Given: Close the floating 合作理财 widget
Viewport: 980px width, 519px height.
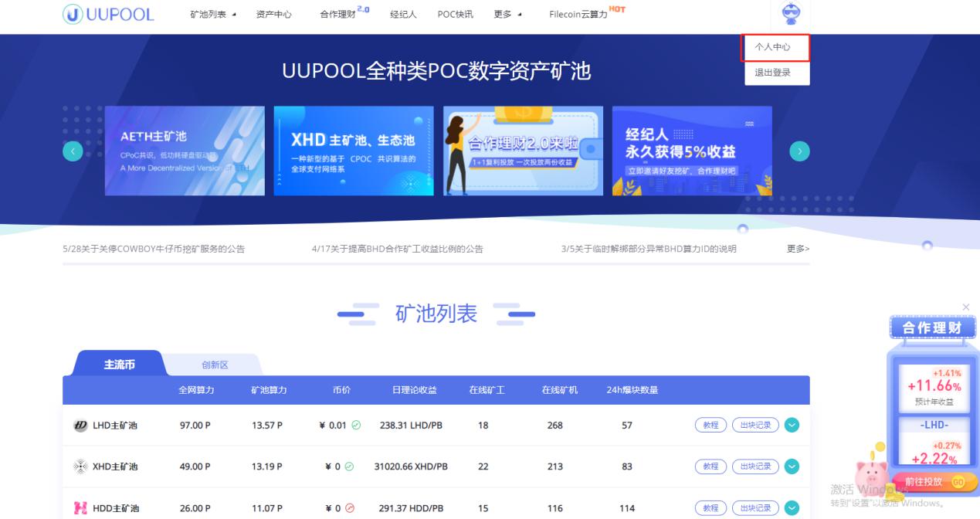Looking at the screenshot, I should (966, 307).
